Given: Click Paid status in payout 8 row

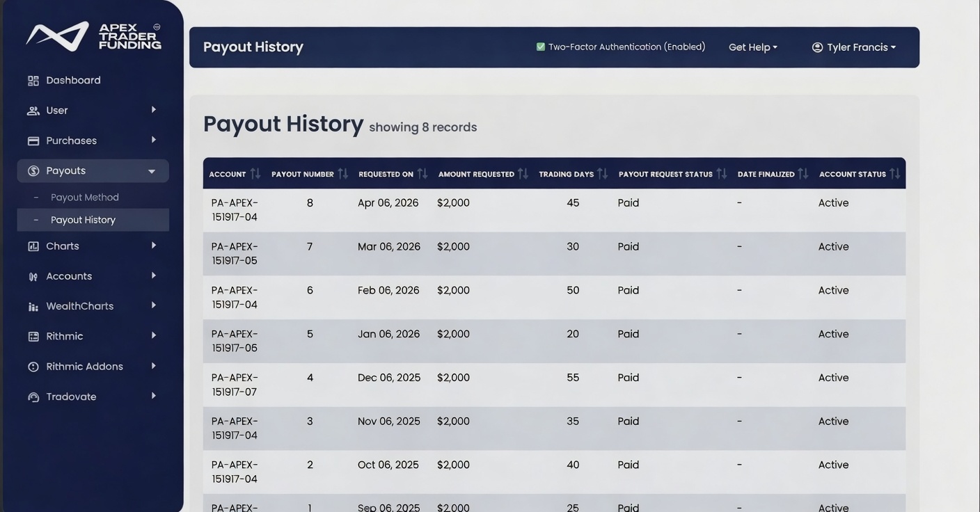Looking at the screenshot, I should 629,203.
